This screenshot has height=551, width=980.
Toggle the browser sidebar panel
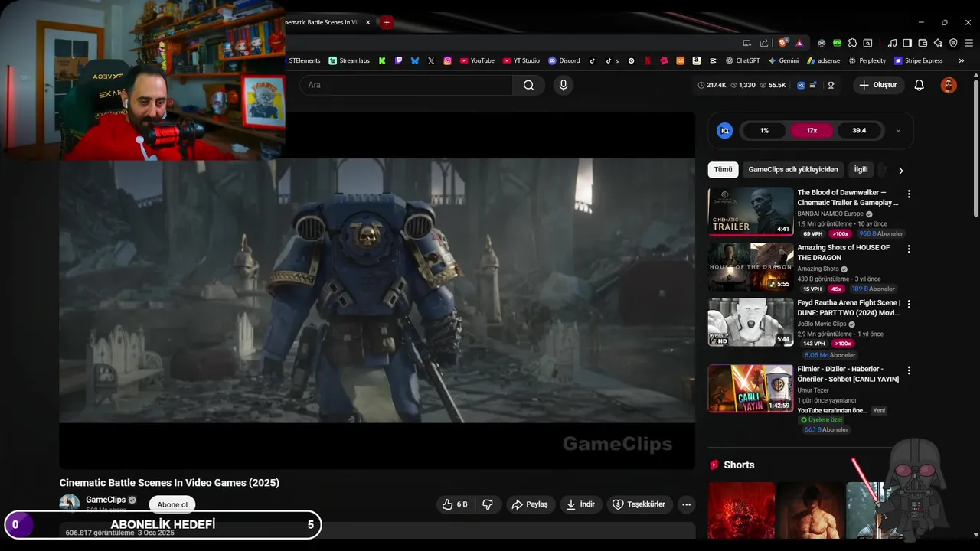[907, 43]
